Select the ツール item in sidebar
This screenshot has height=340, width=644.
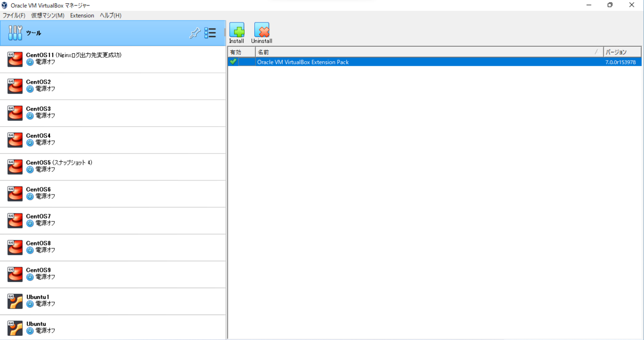tap(113, 33)
